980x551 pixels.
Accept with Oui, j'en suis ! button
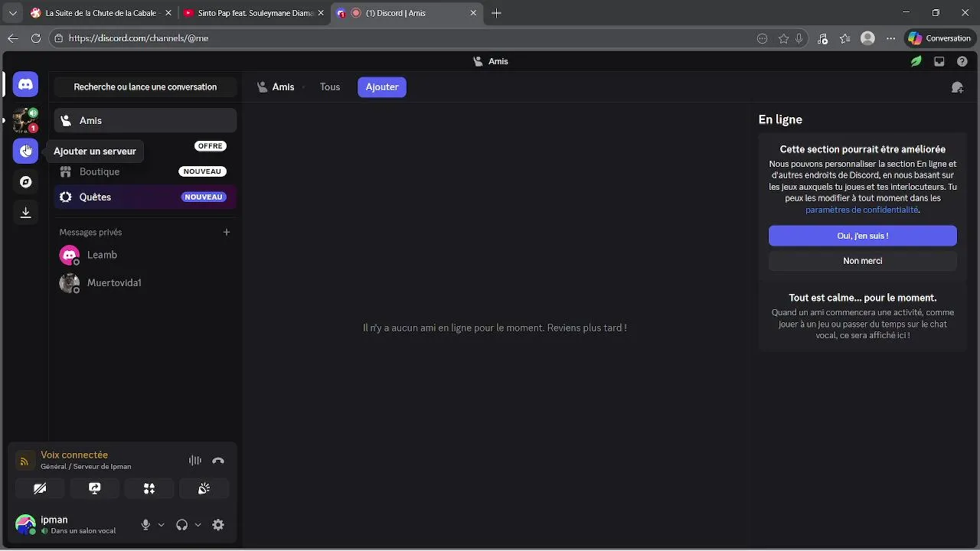[863, 236]
